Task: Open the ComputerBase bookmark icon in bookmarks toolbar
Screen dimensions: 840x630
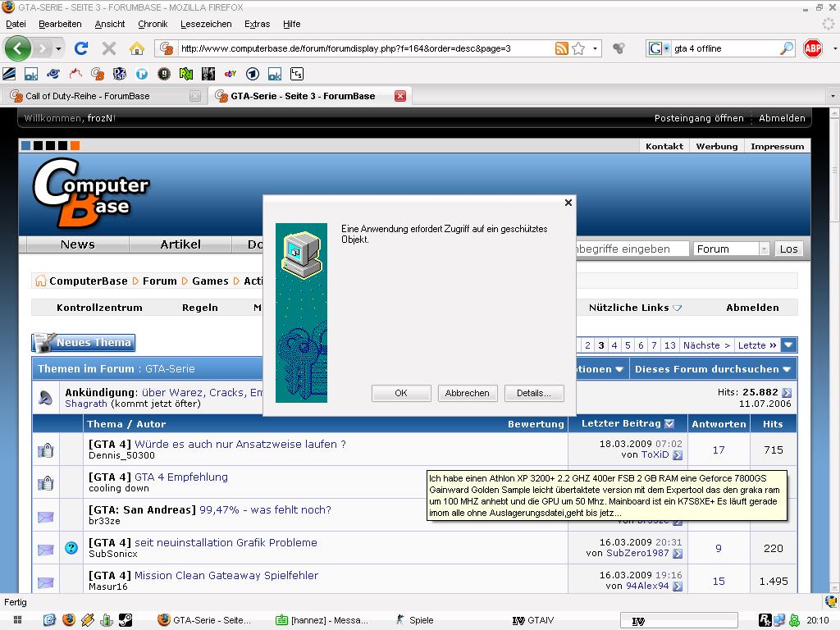Action: 98,74
